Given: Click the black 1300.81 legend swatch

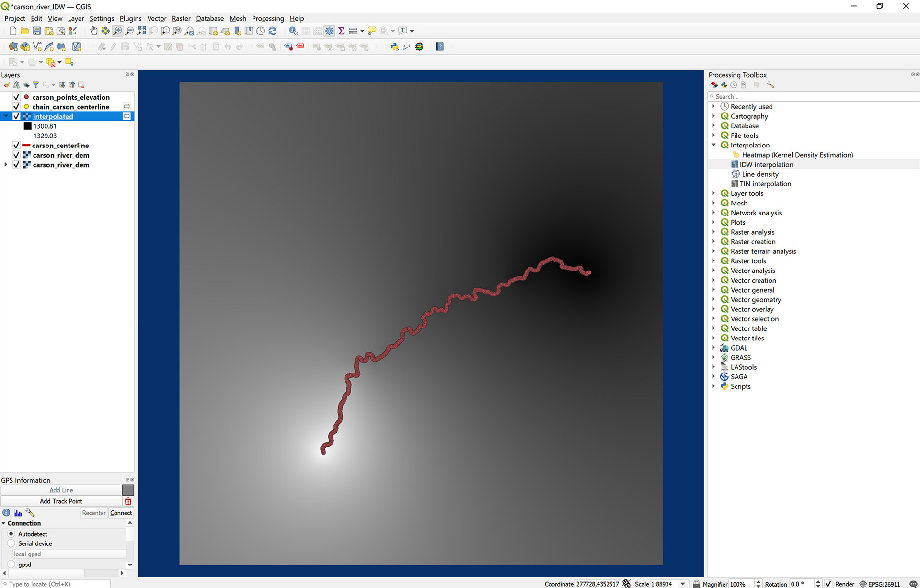Looking at the screenshot, I should pyautogui.click(x=27, y=126).
